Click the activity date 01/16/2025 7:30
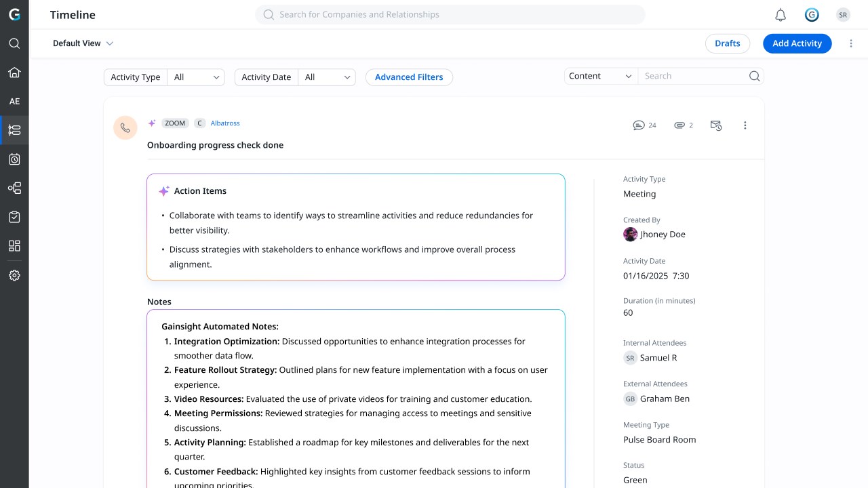The width and height of the screenshot is (868, 488). point(656,276)
